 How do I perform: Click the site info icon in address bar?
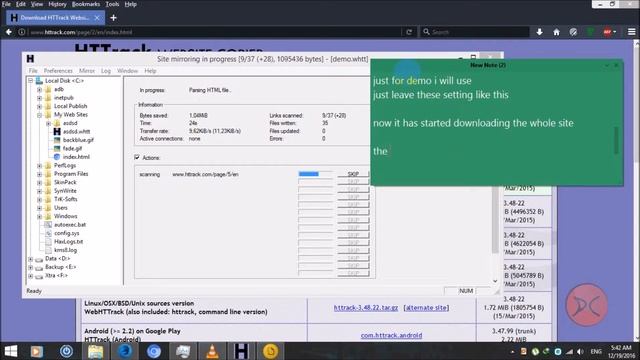click(x=22, y=32)
